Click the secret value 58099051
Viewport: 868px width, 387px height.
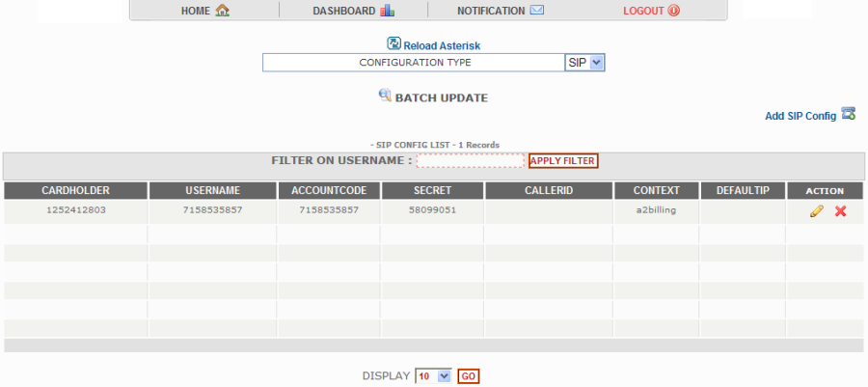(x=432, y=210)
